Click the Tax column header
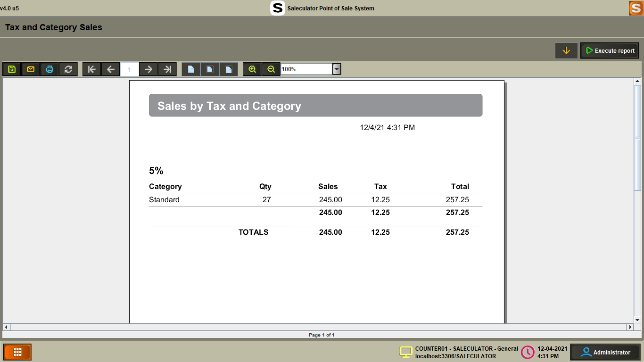 [380, 187]
